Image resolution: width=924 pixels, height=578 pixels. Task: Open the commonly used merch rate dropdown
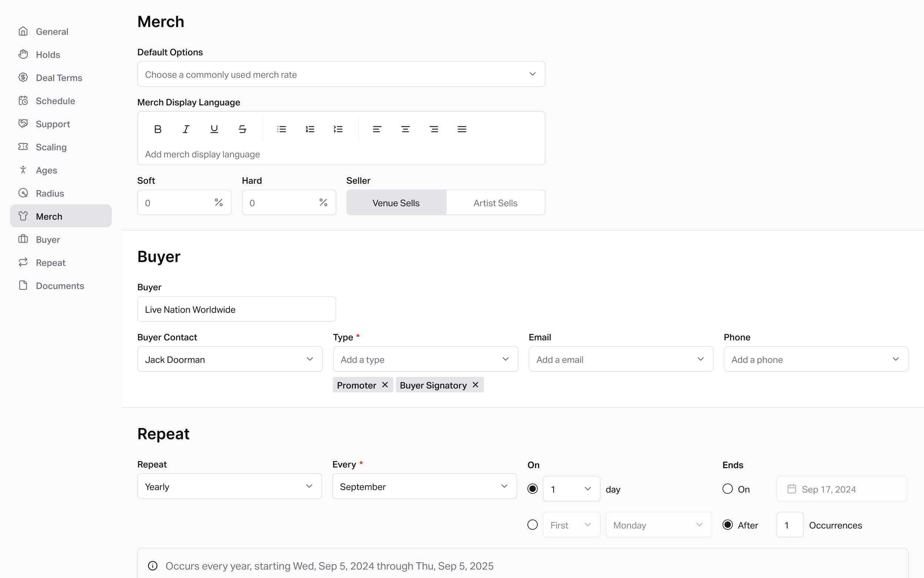[x=340, y=74]
